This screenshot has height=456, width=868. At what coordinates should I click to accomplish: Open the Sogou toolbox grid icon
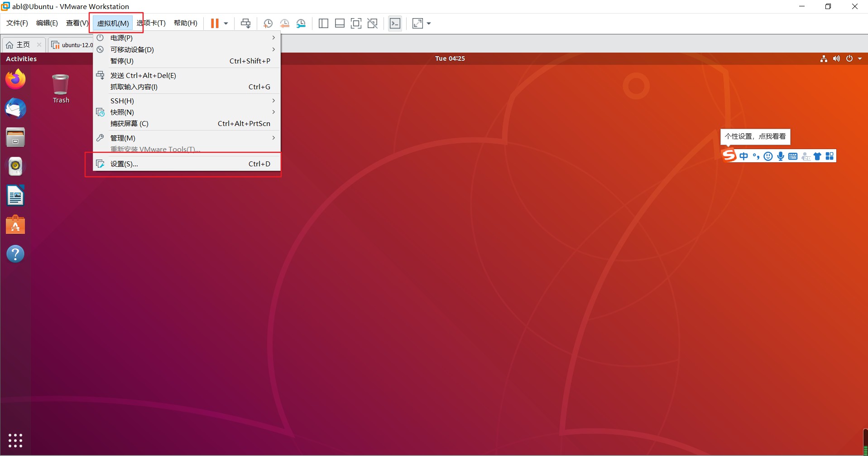click(830, 156)
